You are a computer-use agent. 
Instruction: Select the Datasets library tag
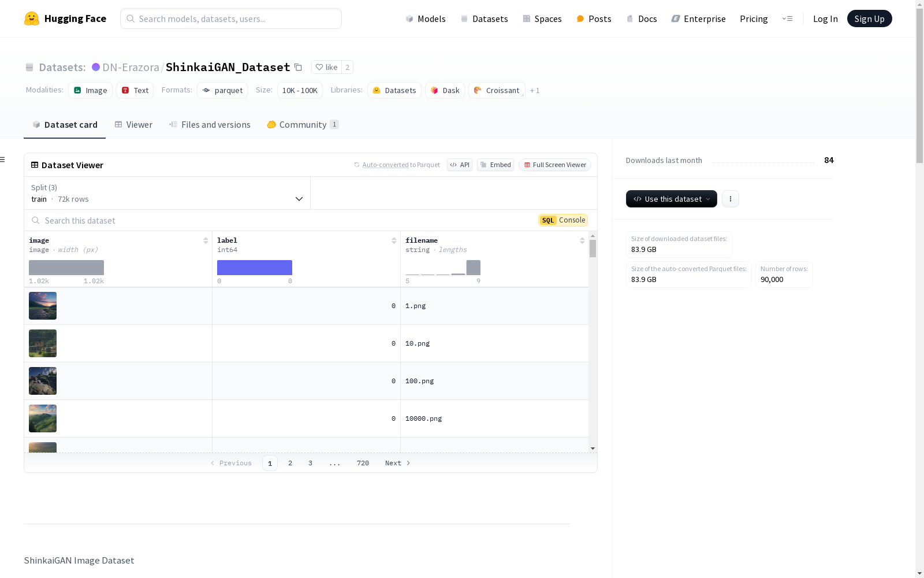point(394,90)
